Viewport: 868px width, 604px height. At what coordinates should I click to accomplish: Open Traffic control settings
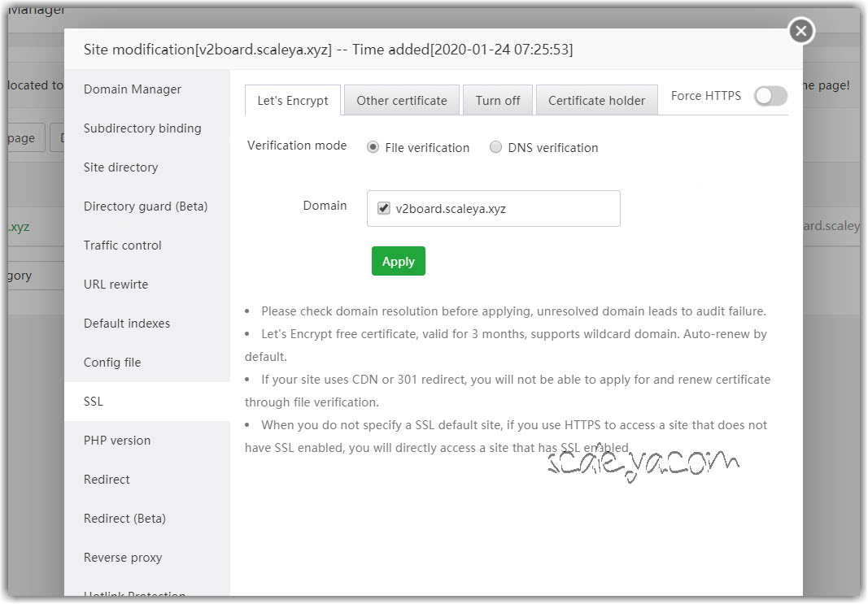coord(123,246)
